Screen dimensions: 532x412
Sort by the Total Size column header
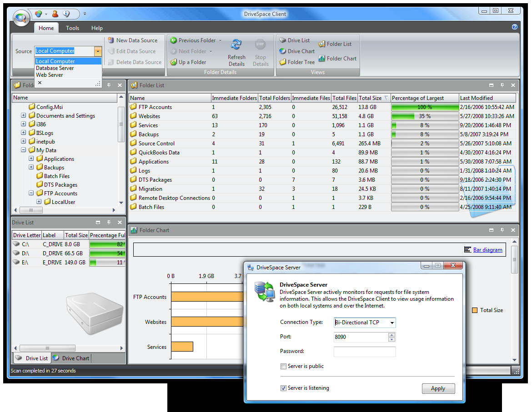pyautogui.click(x=374, y=98)
